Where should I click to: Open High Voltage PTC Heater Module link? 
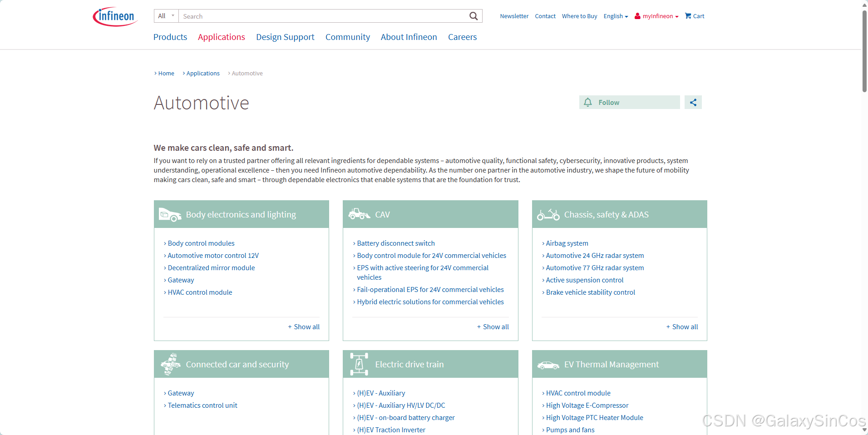coord(595,418)
